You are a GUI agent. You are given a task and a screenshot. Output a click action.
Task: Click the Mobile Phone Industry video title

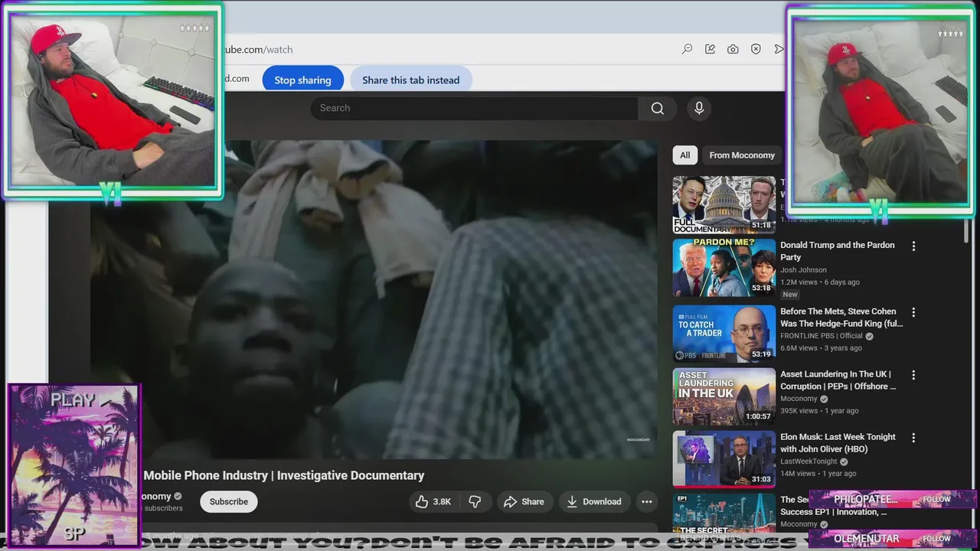click(x=284, y=475)
